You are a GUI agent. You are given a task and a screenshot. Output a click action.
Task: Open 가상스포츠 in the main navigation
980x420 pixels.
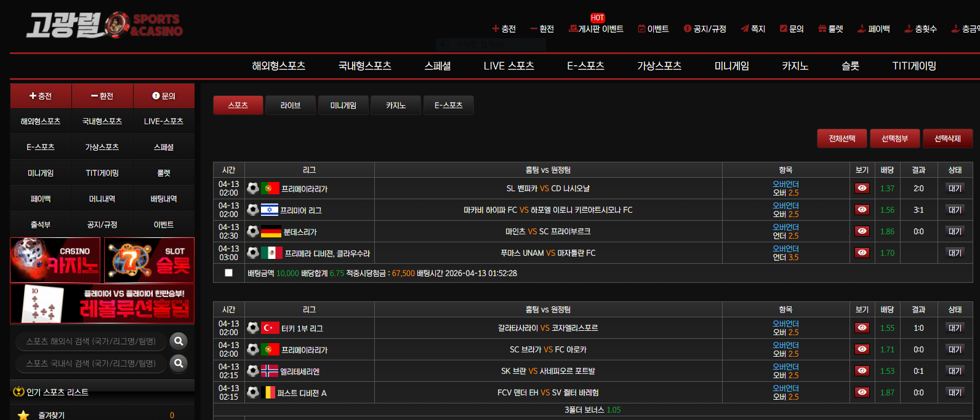pyautogui.click(x=659, y=66)
